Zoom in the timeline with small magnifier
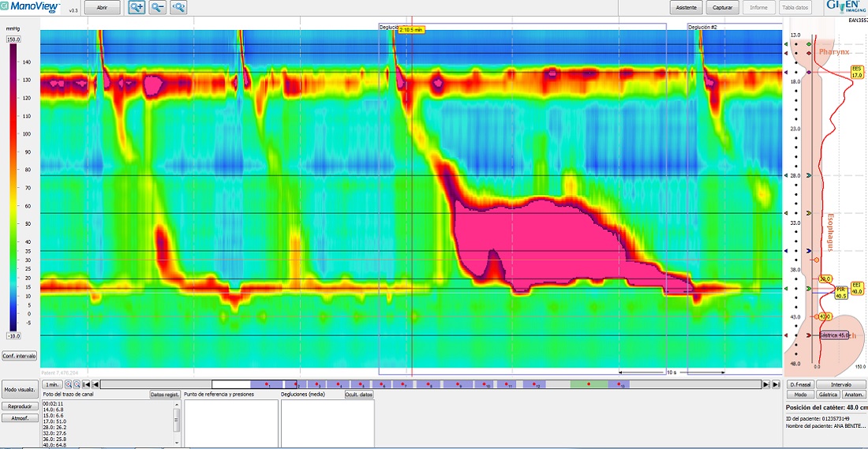Screen dimensions: 868x449 tap(68, 384)
